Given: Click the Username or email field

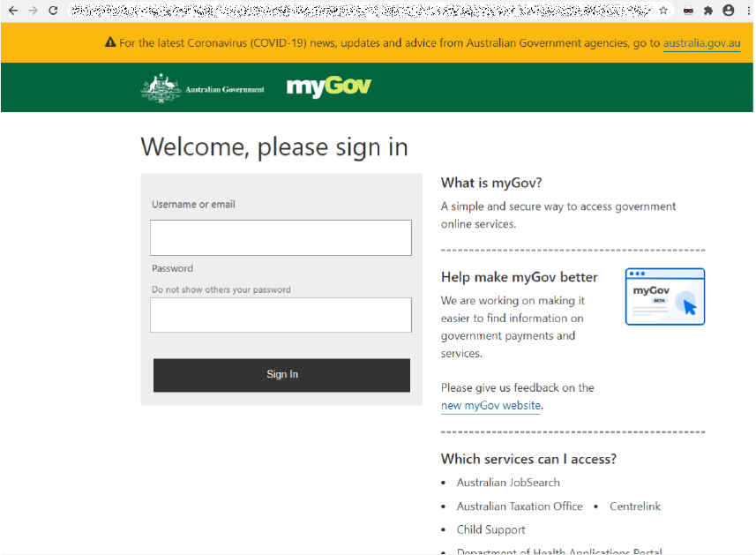Looking at the screenshot, I should coord(281,237).
